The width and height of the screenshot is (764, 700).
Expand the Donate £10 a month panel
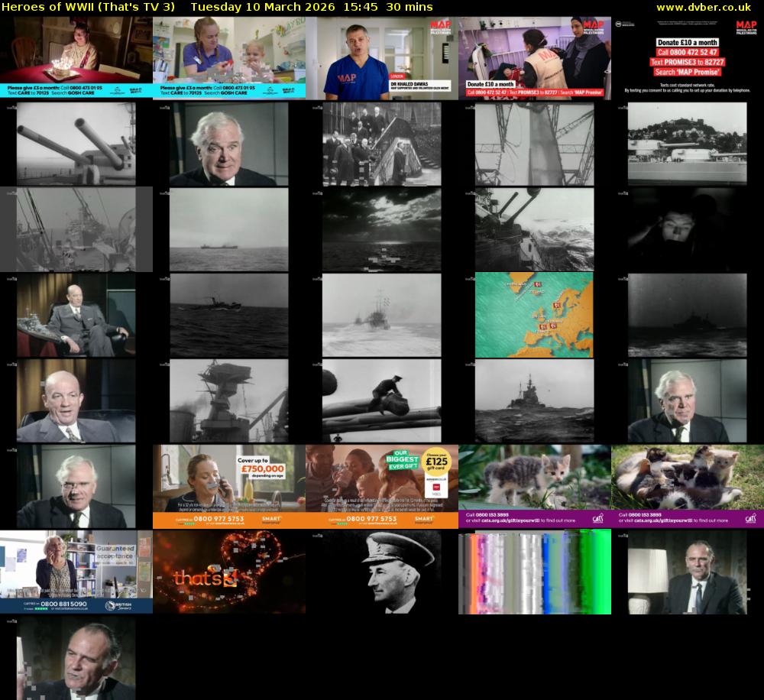tap(688, 42)
